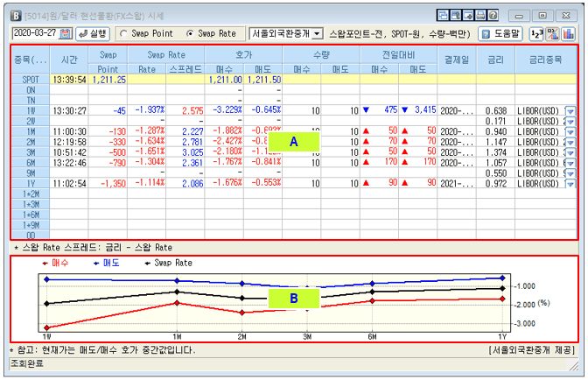Click the add window icon in the title bar
Viewport: 588px width, 380px height.
click(x=468, y=16)
